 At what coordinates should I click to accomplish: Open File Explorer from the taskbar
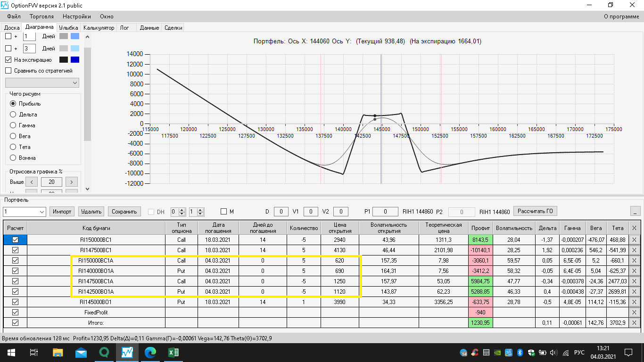tap(58, 352)
